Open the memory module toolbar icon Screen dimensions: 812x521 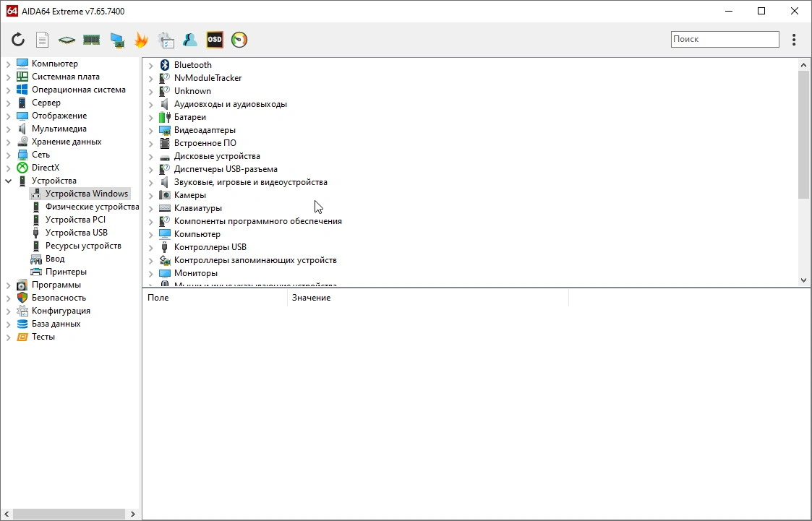91,40
